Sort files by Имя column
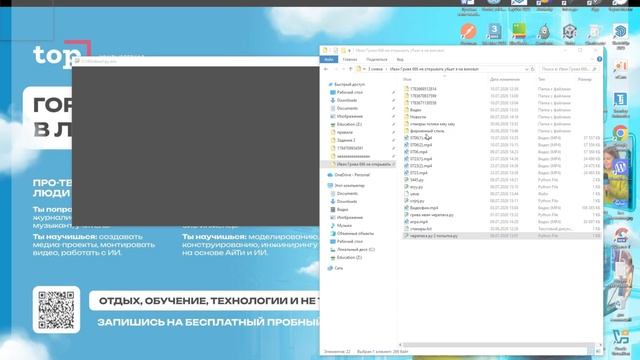This screenshot has height=360, width=640. (407, 79)
